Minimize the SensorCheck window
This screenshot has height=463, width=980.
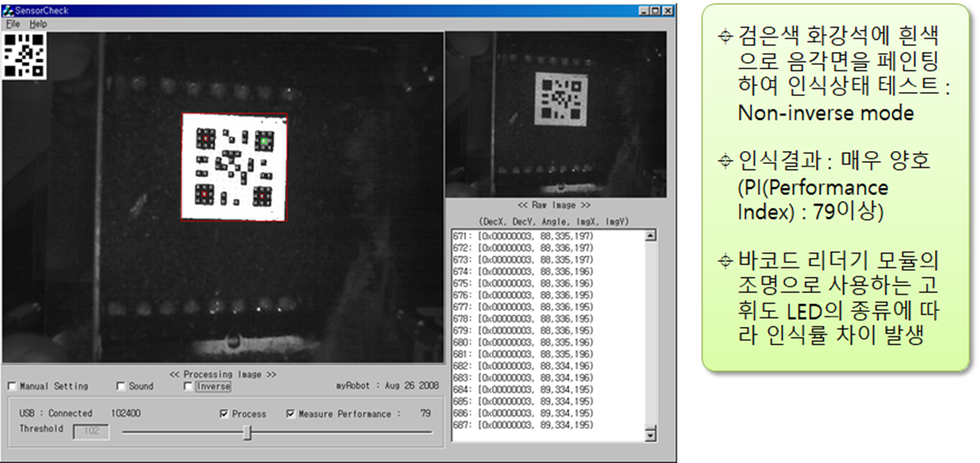coord(644,11)
